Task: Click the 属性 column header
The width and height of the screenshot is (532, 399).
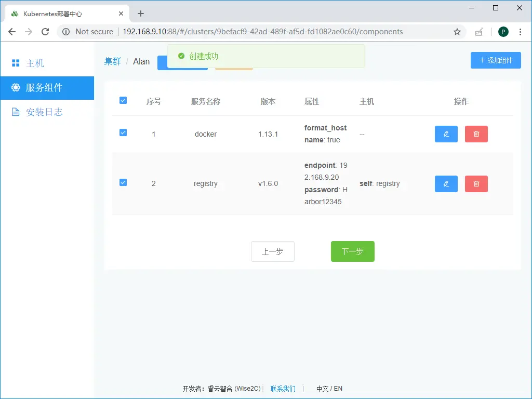Action: point(312,101)
